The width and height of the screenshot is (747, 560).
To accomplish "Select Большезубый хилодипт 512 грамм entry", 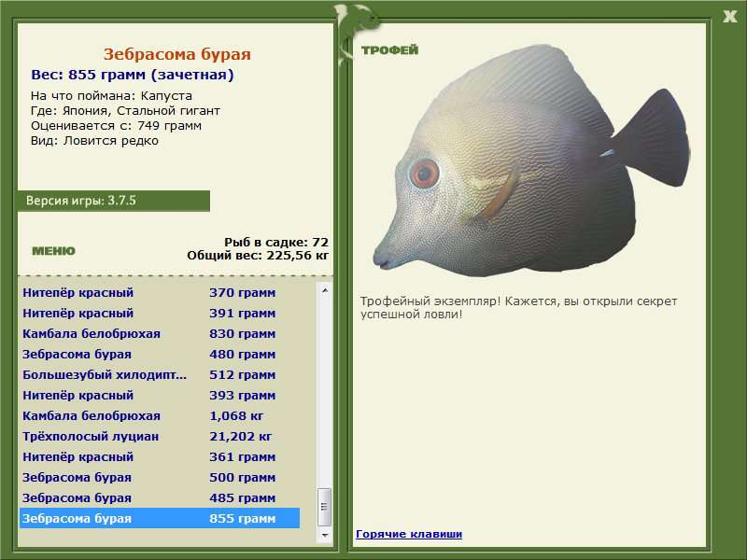I will pyautogui.click(x=149, y=375).
